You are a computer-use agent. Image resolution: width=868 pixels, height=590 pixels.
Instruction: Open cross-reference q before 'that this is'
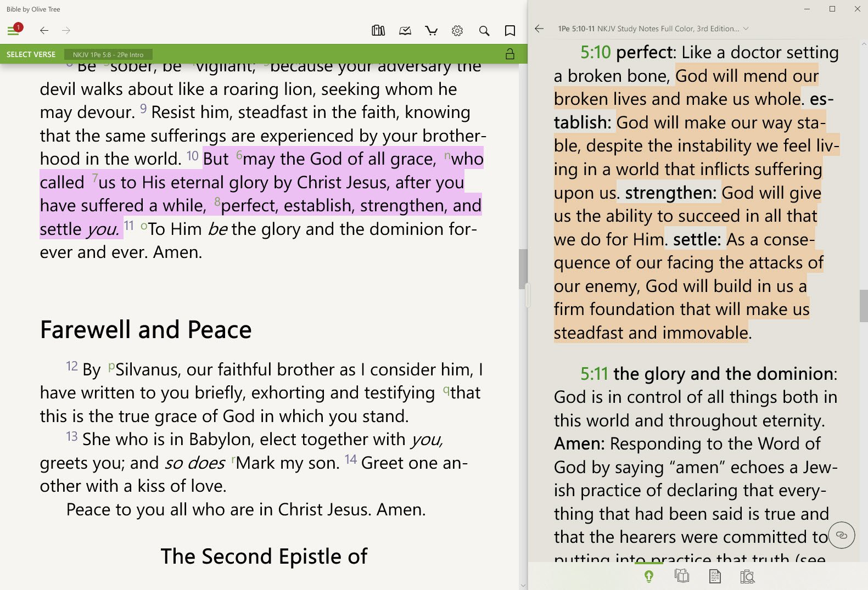[446, 390]
